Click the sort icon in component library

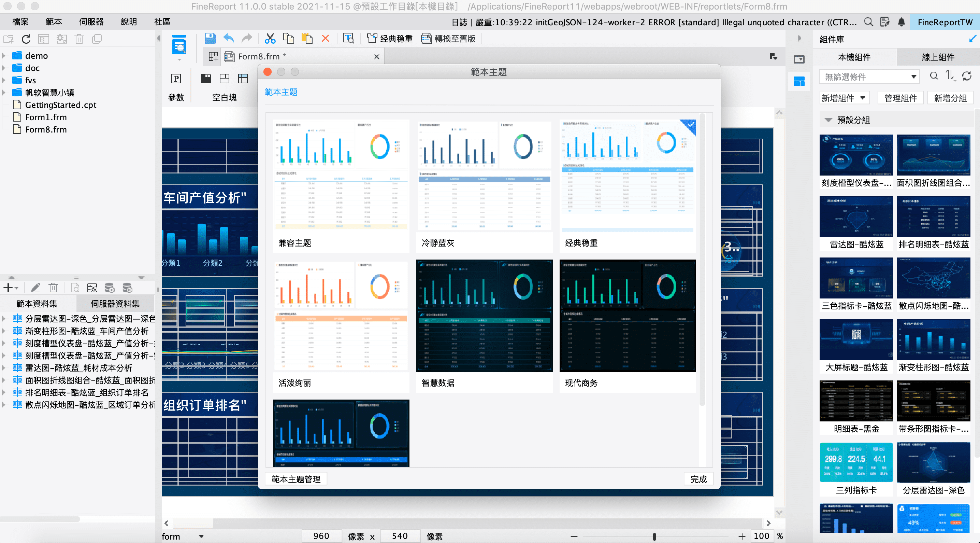950,76
